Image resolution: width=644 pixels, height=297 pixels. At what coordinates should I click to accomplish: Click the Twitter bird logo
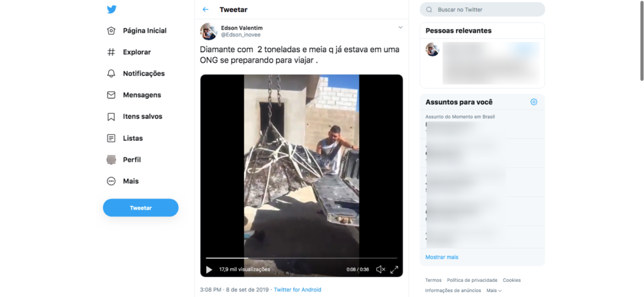coord(112,9)
